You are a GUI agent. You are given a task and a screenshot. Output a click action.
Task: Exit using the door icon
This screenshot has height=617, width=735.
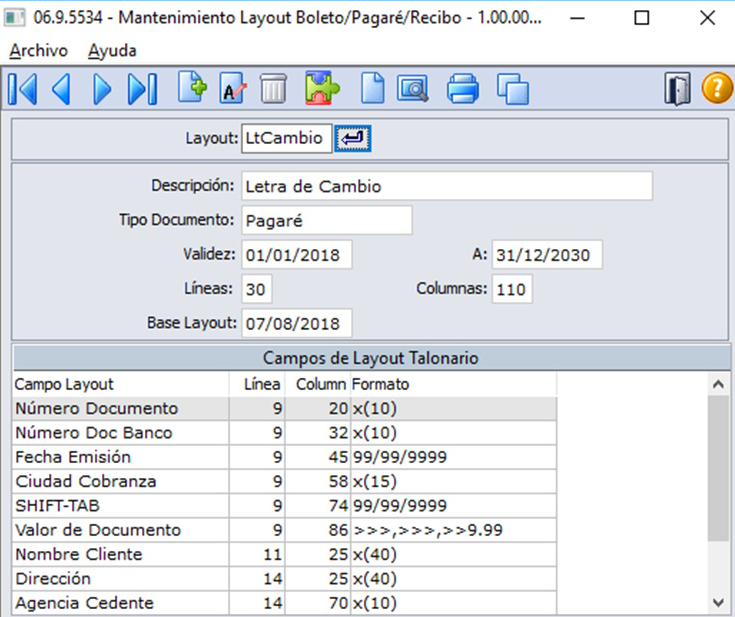[677, 88]
